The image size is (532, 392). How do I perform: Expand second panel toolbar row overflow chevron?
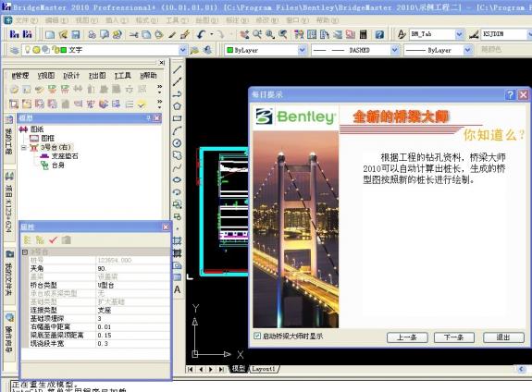tap(159, 104)
